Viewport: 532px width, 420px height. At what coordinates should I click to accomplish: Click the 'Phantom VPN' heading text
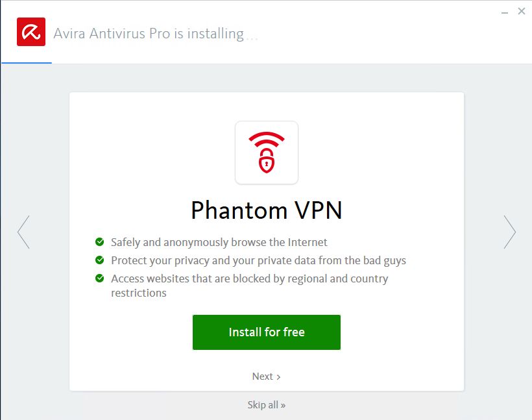pos(267,210)
